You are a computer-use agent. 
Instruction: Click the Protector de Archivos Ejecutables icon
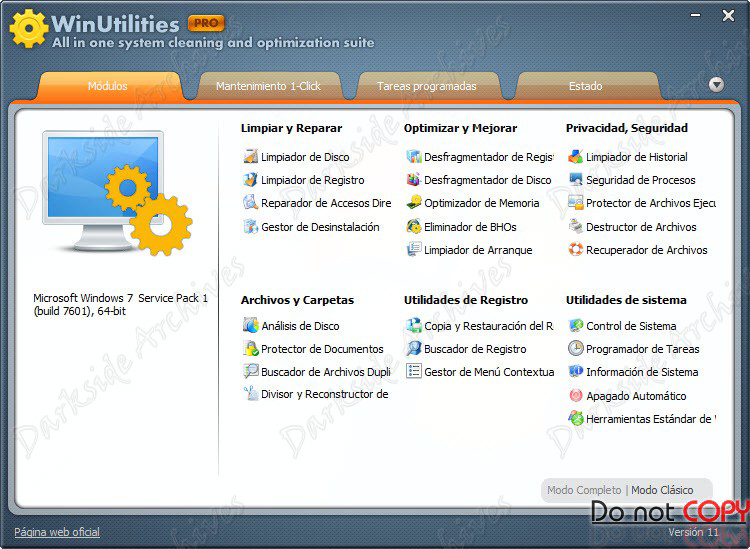tap(576, 203)
